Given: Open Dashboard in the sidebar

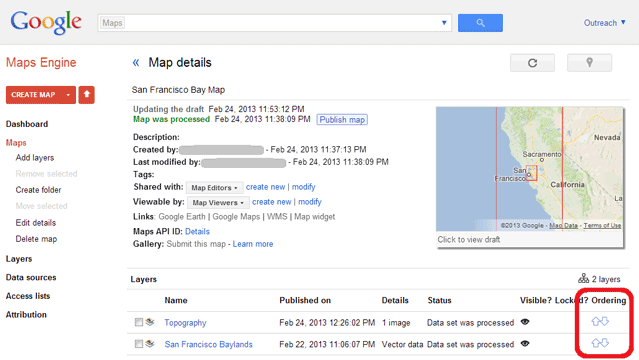Looking at the screenshot, I should [27, 124].
